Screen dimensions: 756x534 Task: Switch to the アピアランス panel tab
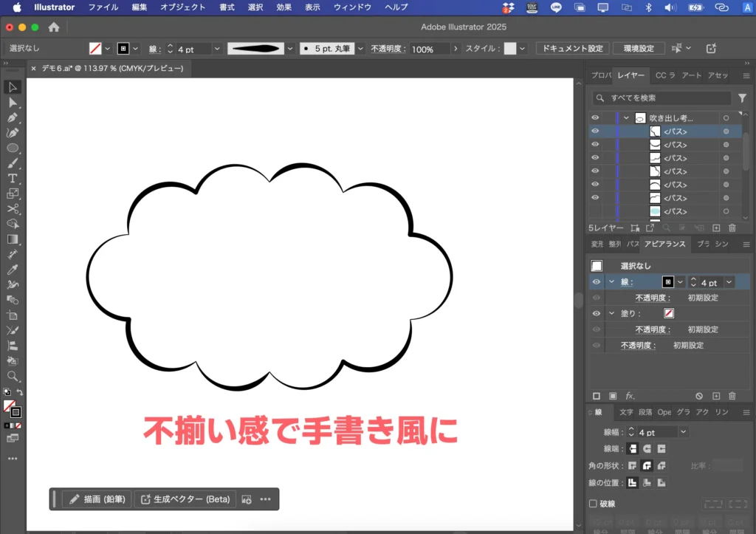pos(664,244)
